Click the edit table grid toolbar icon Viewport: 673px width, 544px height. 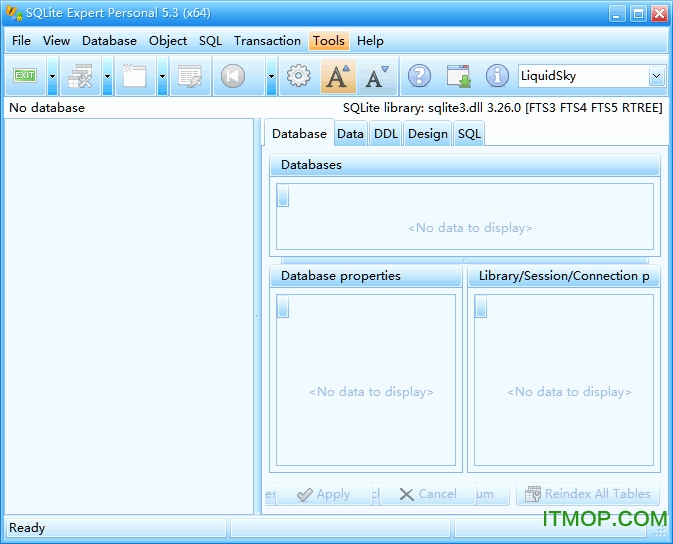point(190,76)
